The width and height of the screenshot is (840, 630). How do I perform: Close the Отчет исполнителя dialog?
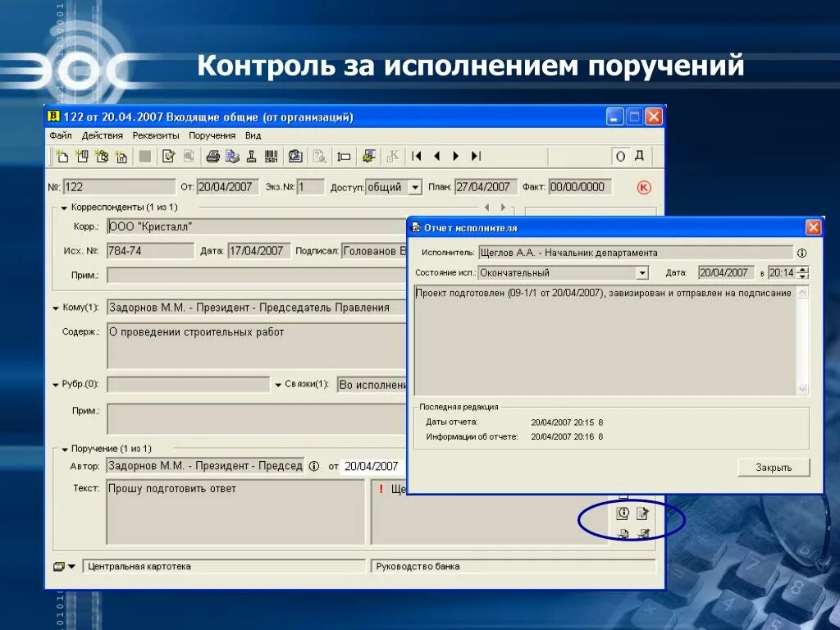pyautogui.click(x=813, y=228)
